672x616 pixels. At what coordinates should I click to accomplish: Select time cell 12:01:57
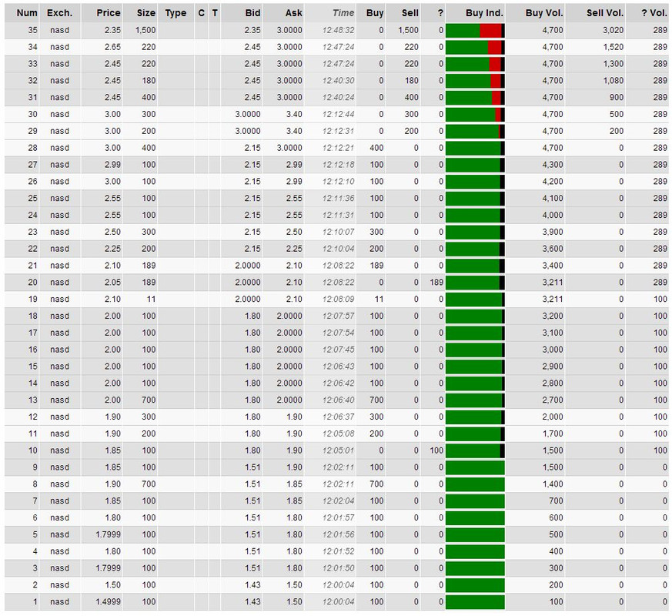[338, 518]
